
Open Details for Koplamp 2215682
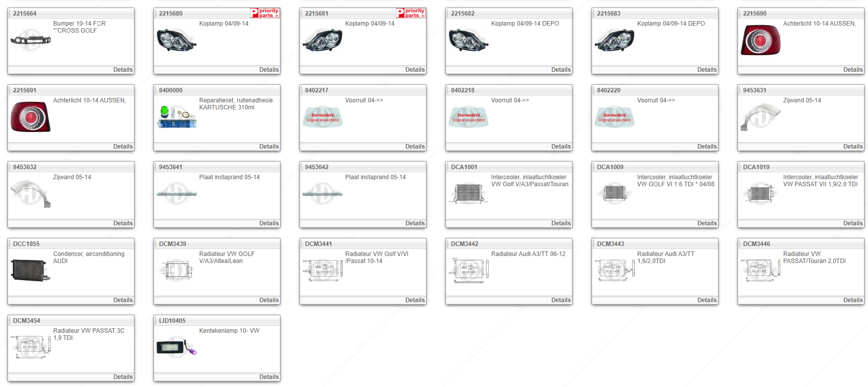560,70
